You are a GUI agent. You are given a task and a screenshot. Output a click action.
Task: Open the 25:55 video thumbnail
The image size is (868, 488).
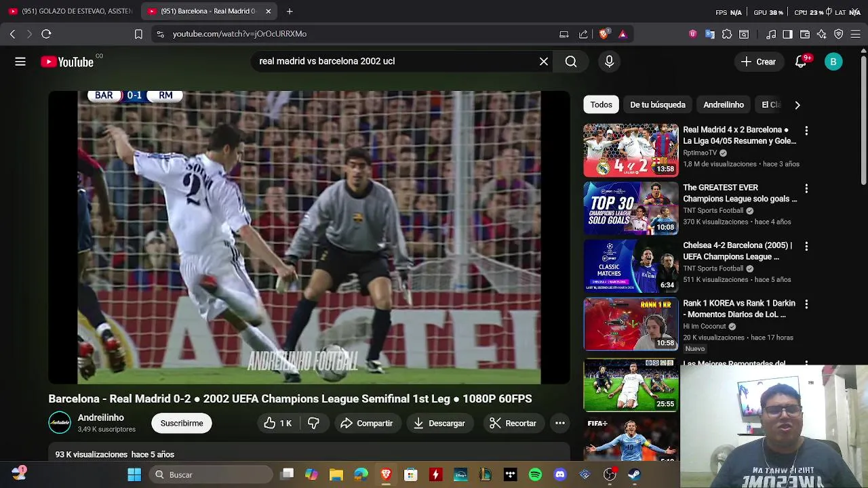pyautogui.click(x=631, y=385)
